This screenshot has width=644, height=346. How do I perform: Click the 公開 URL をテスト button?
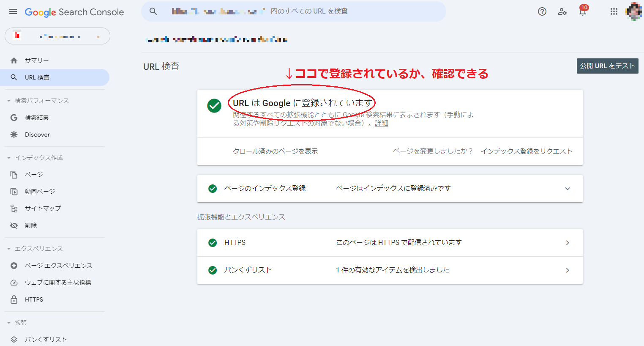click(607, 66)
